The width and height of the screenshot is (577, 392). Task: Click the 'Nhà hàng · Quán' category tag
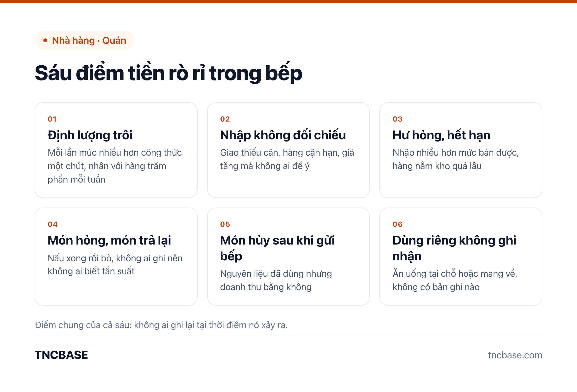click(x=84, y=40)
